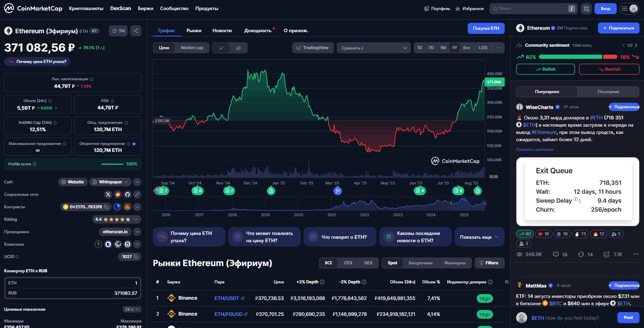Set chart range to 1M
The image size is (644, 328).
pos(443,48)
